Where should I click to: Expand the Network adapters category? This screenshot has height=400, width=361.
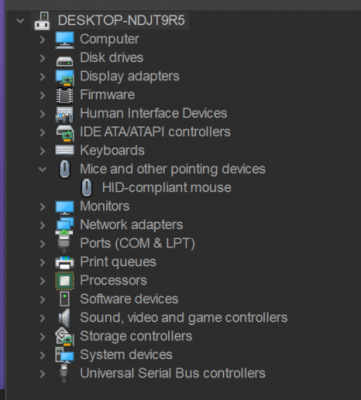click(42, 225)
